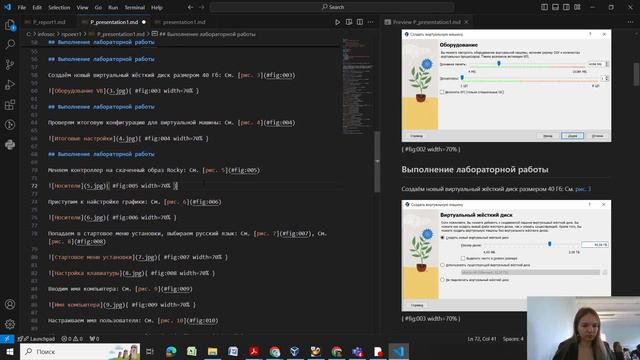The image size is (640, 360).
Task: Click Ln 72, Col 41 status indicator
Action: tap(482, 339)
